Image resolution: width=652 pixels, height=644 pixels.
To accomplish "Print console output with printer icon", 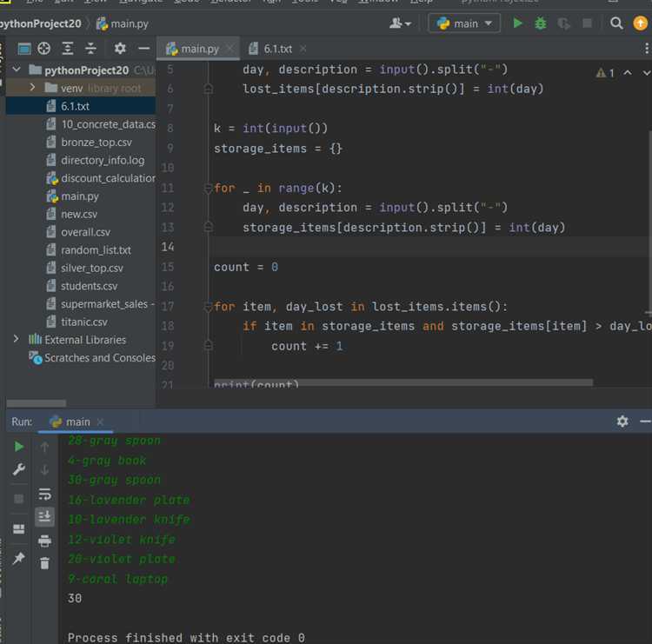I will click(x=44, y=541).
